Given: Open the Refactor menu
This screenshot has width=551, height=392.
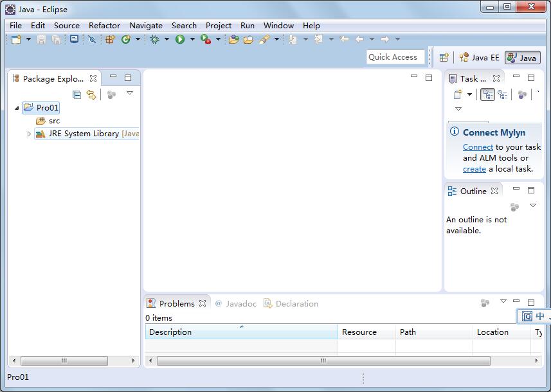Looking at the screenshot, I should 104,26.
